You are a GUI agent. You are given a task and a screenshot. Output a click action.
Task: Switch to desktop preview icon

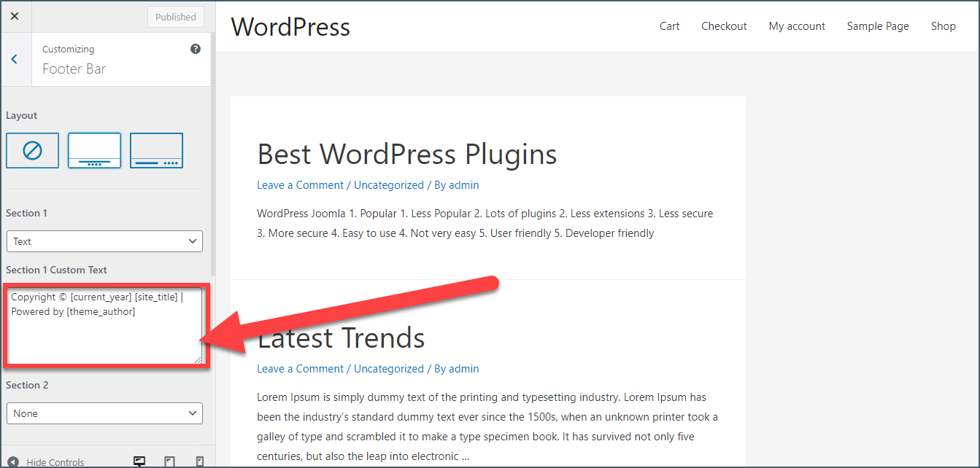tap(139, 462)
